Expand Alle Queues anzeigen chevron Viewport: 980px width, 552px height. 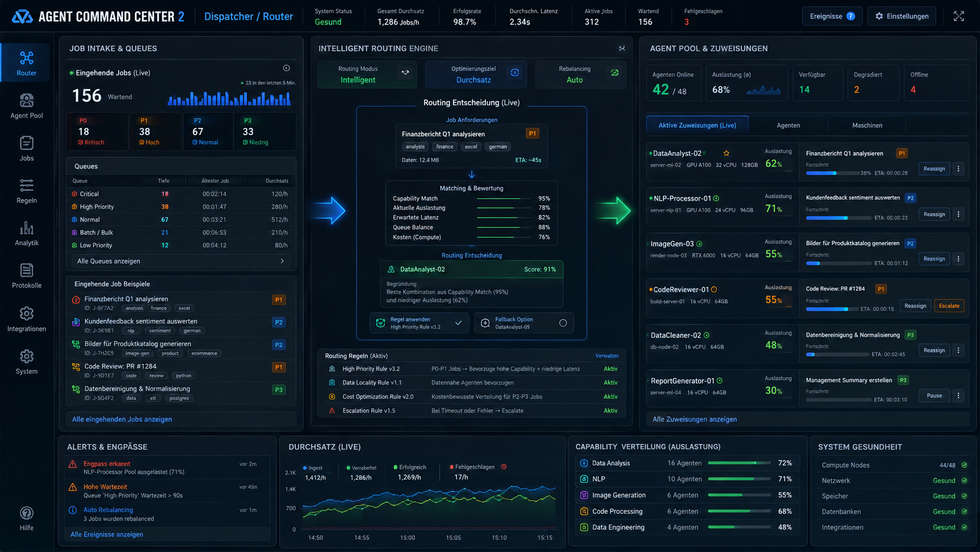[x=282, y=261]
